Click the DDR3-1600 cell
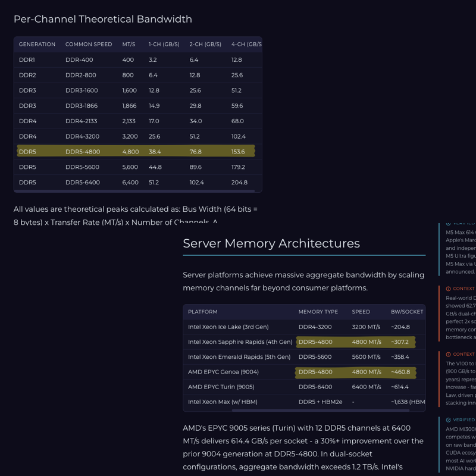Screen dimensions: 476x476 click(x=82, y=90)
